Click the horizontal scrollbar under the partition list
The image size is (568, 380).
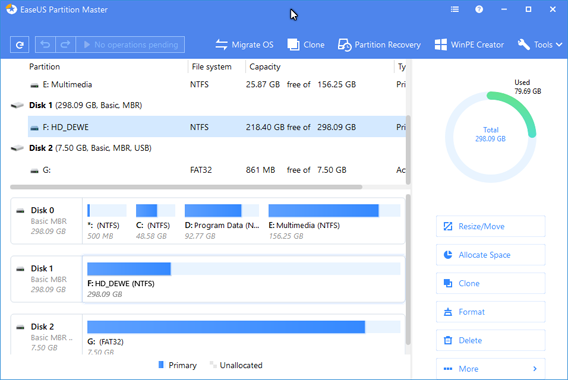(186, 187)
